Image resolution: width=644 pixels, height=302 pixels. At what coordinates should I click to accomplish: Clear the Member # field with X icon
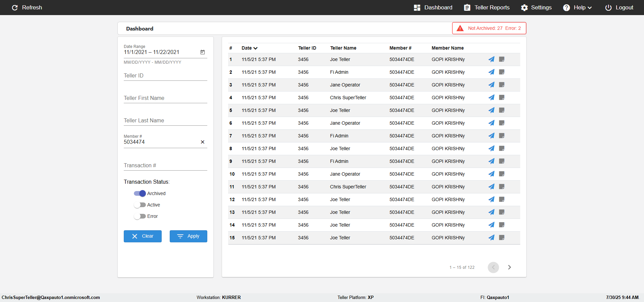click(203, 142)
